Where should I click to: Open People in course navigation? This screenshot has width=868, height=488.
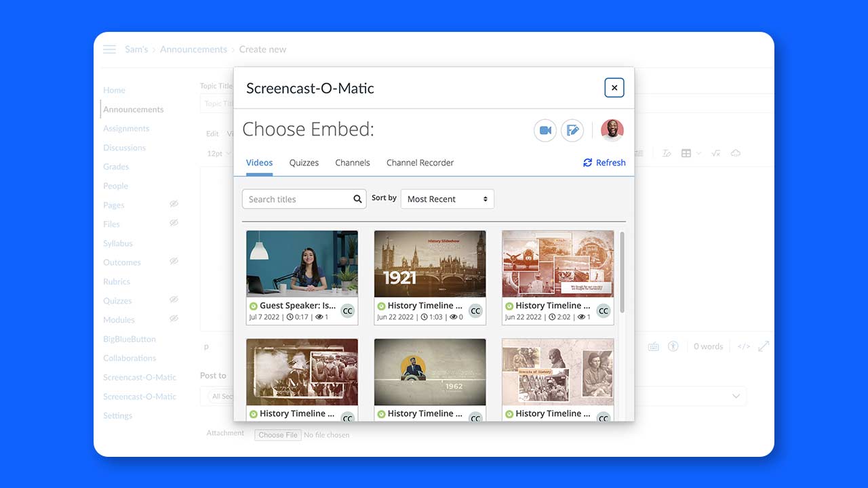tap(115, 186)
